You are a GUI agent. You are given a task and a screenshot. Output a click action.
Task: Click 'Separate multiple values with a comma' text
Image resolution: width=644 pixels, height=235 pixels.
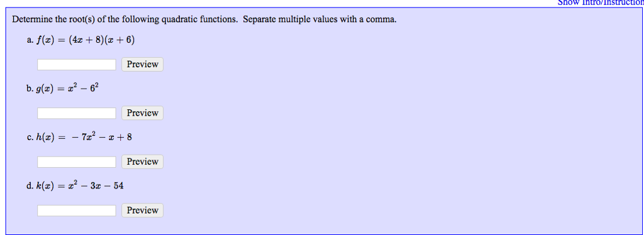click(320, 19)
